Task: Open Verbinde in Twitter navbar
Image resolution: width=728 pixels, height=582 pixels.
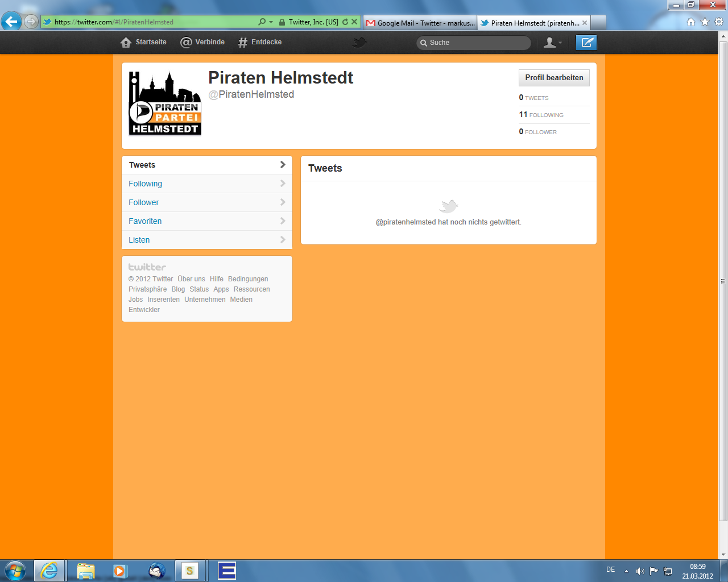Action: click(202, 42)
